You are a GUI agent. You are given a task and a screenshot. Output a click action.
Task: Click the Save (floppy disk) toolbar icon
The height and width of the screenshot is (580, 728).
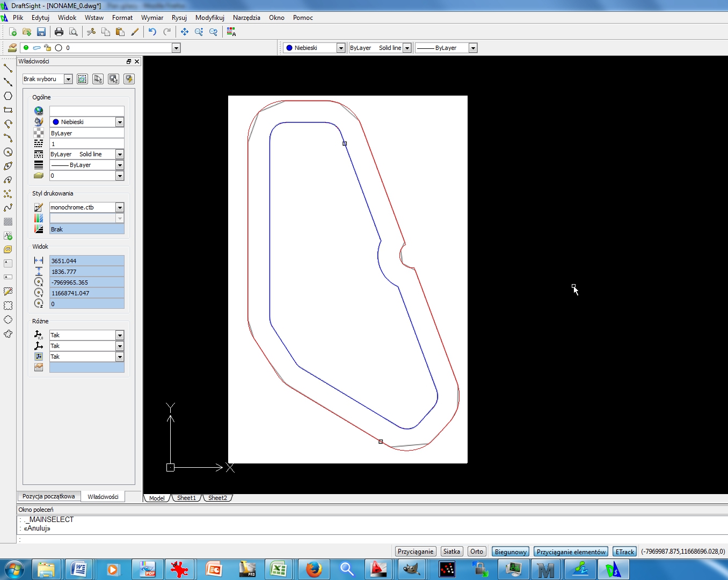41,32
